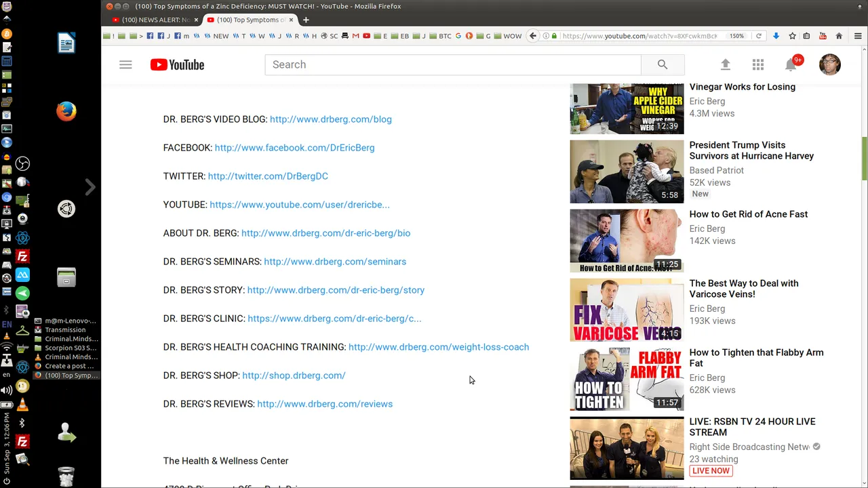Open Dr. Berg's video blog link
The width and height of the screenshot is (868, 488).
pyautogui.click(x=330, y=119)
